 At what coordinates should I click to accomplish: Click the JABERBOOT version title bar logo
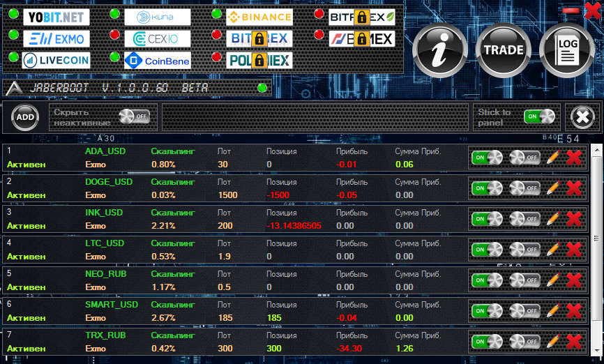[14, 88]
